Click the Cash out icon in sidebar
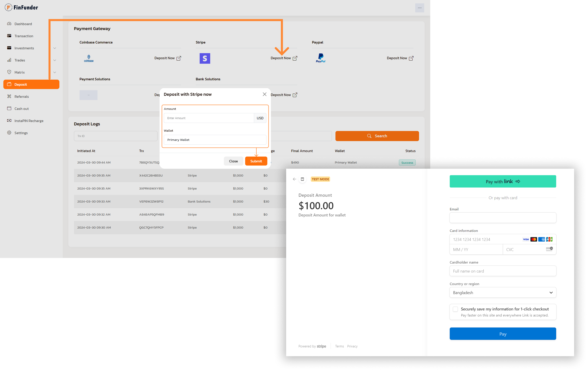The image size is (588, 371). [9, 109]
